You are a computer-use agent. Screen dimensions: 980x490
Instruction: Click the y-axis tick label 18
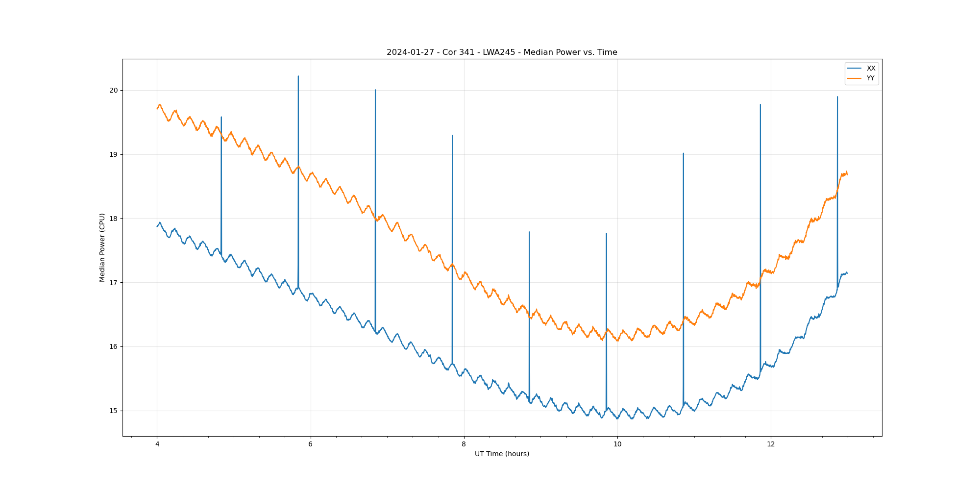tap(114, 219)
